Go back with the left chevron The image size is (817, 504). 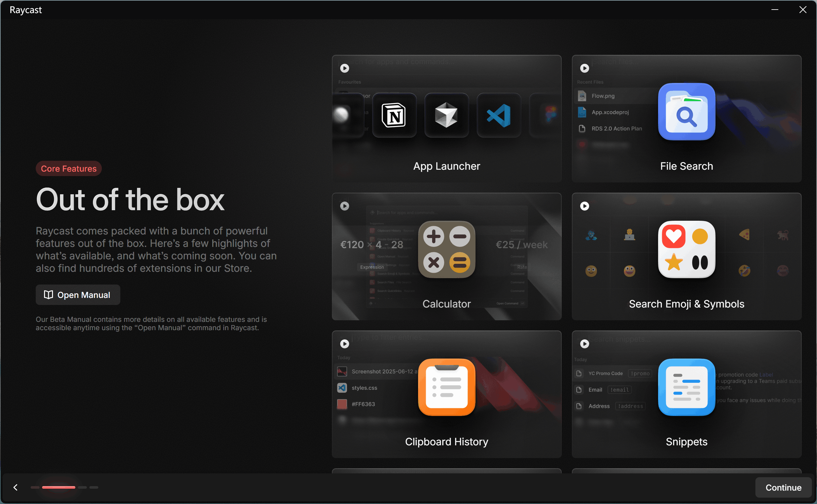15,487
